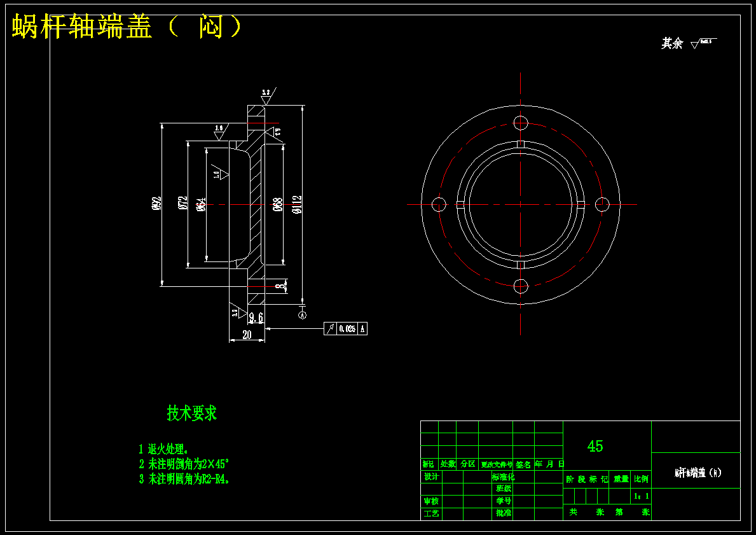756x535 pixels.
Task: Select the material value '45' in title block
Action: click(x=595, y=446)
